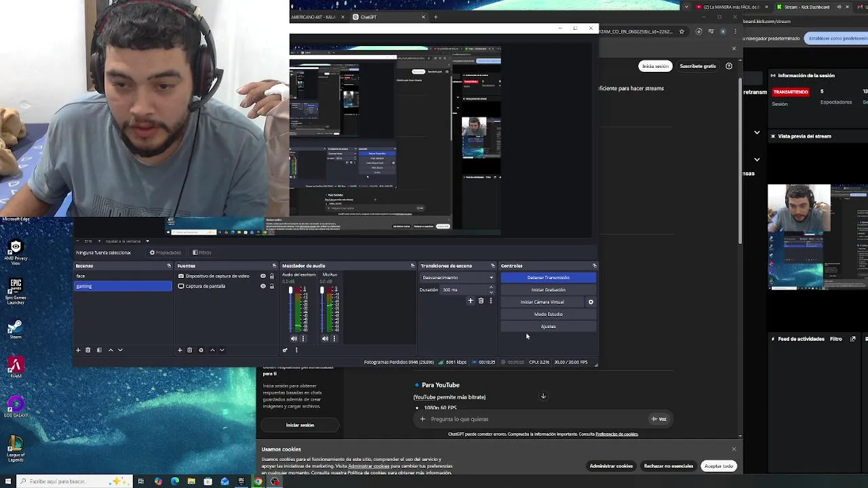Click Aceptar todo cookies button
868x488 pixels.
click(x=719, y=466)
